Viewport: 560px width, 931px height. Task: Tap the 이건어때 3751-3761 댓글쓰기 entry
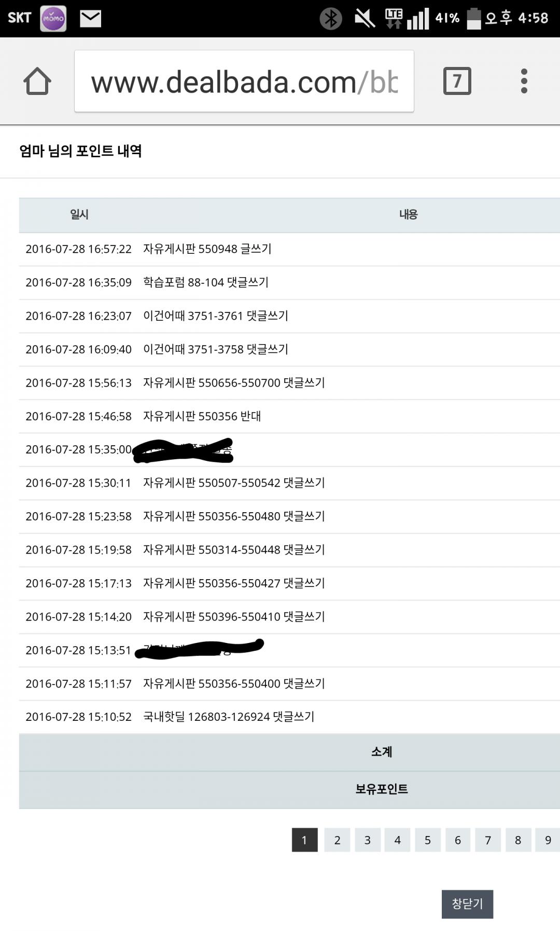click(x=215, y=316)
